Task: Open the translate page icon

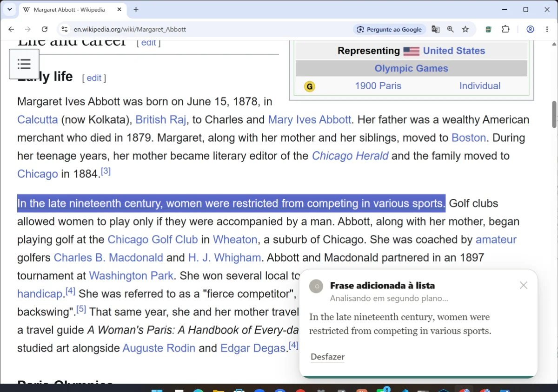Action: [436, 29]
